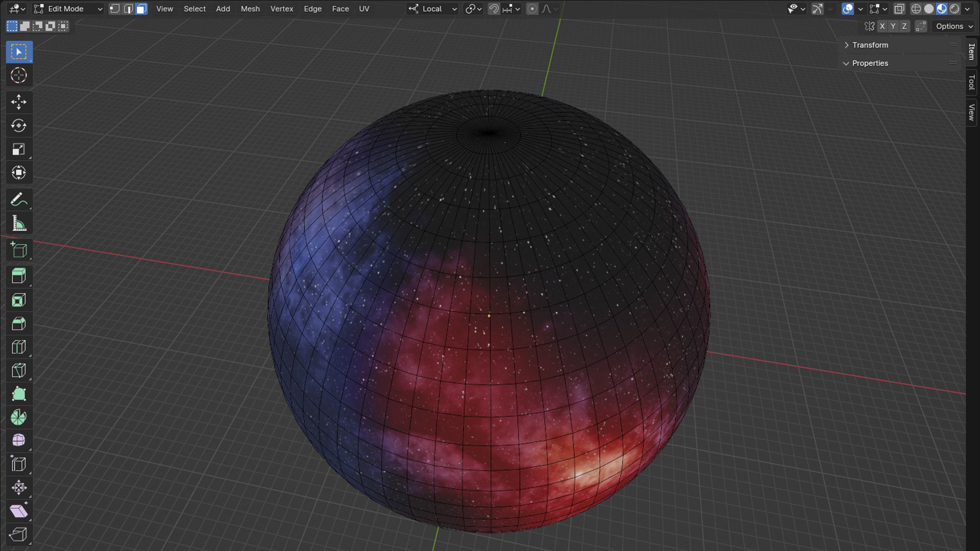The height and width of the screenshot is (551, 980).
Task: Switch to Material Preview shading
Action: click(942, 9)
